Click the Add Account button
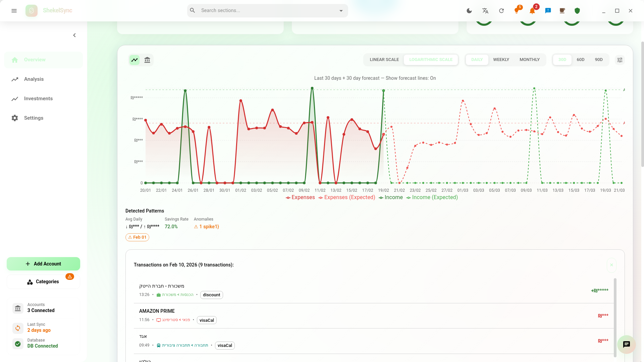The image size is (644, 362). coord(43,264)
